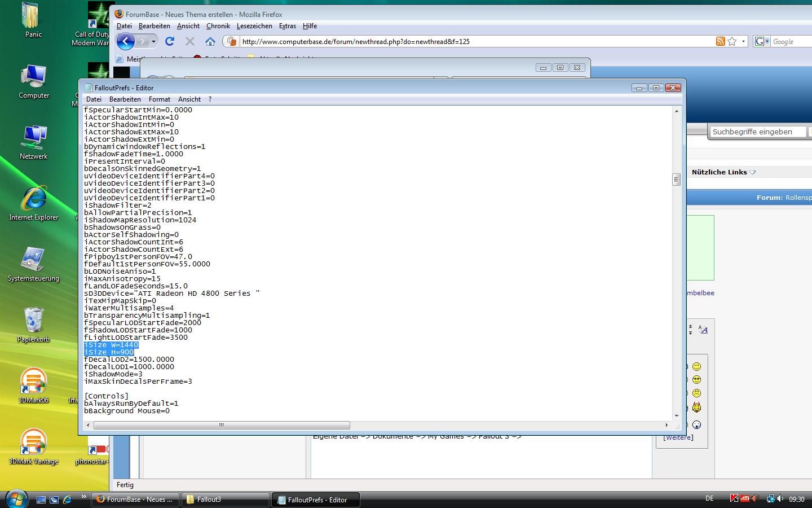The height and width of the screenshot is (508, 812).
Task: Open the Panic folder on the desktop
Action: [x=33, y=20]
